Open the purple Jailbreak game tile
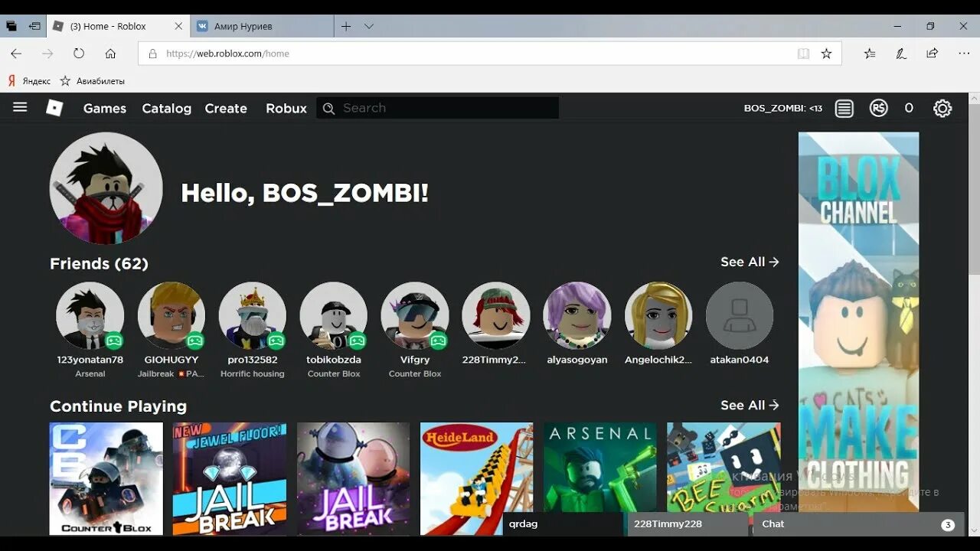The width and height of the screenshot is (980, 551). coord(353,478)
